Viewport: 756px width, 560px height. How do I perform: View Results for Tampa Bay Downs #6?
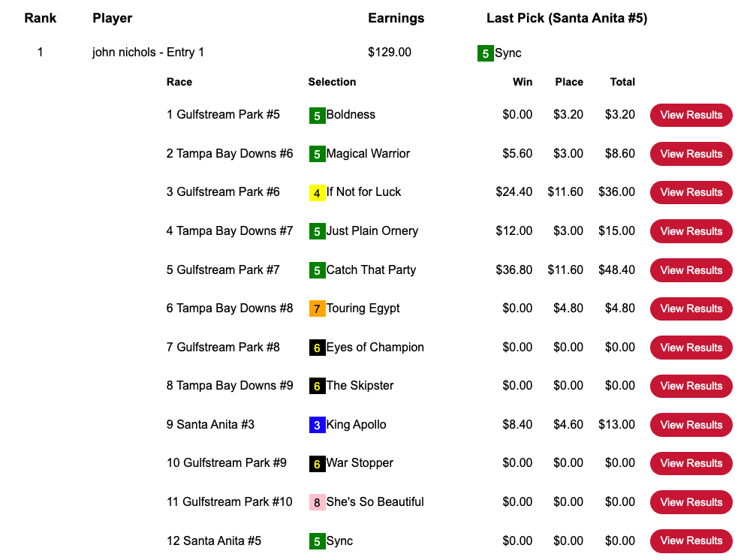pyautogui.click(x=691, y=154)
